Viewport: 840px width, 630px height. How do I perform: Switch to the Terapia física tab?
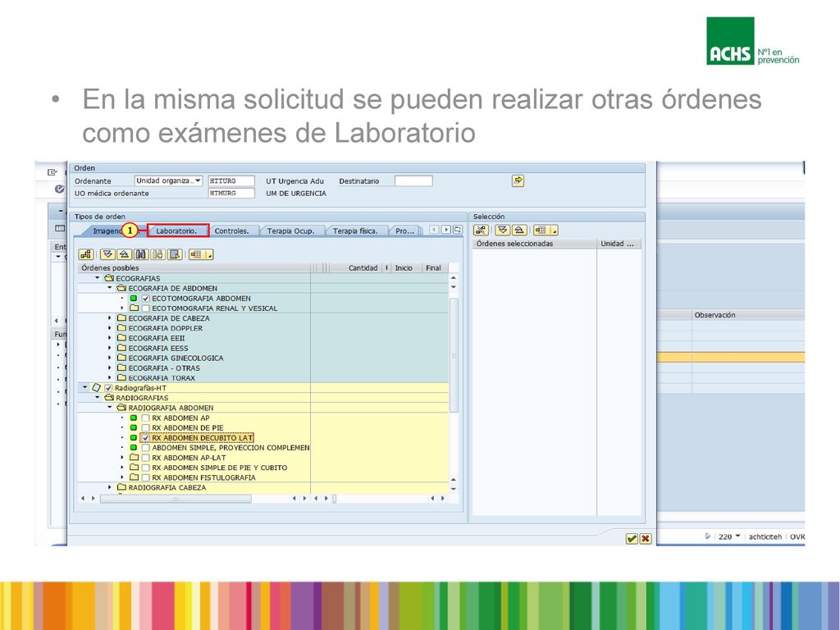[355, 231]
